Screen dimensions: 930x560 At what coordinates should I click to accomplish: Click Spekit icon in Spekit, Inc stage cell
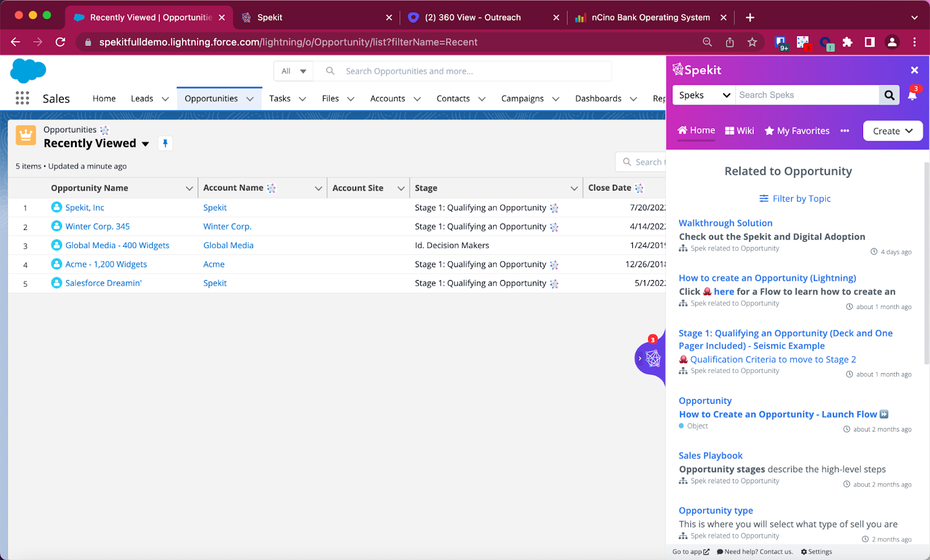[554, 208]
